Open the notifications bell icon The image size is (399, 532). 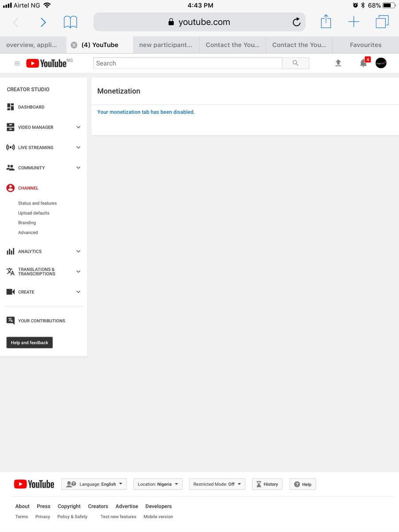tap(364, 63)
